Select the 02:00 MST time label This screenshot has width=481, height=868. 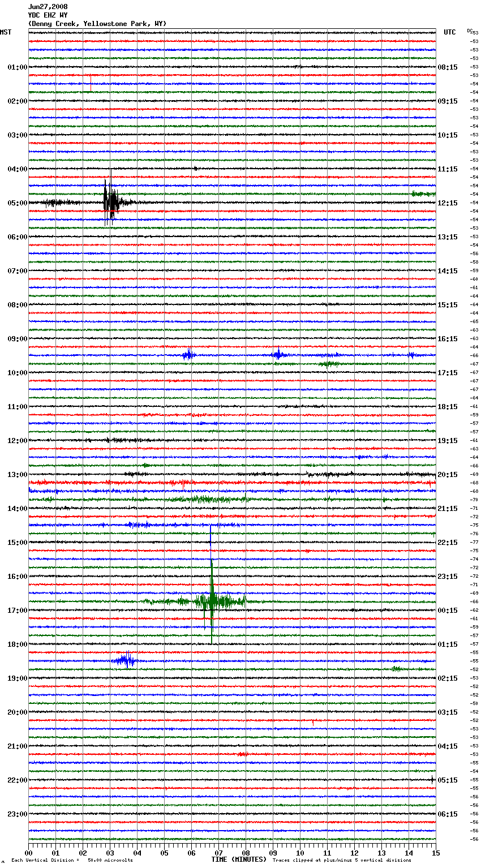click(18, 101)
